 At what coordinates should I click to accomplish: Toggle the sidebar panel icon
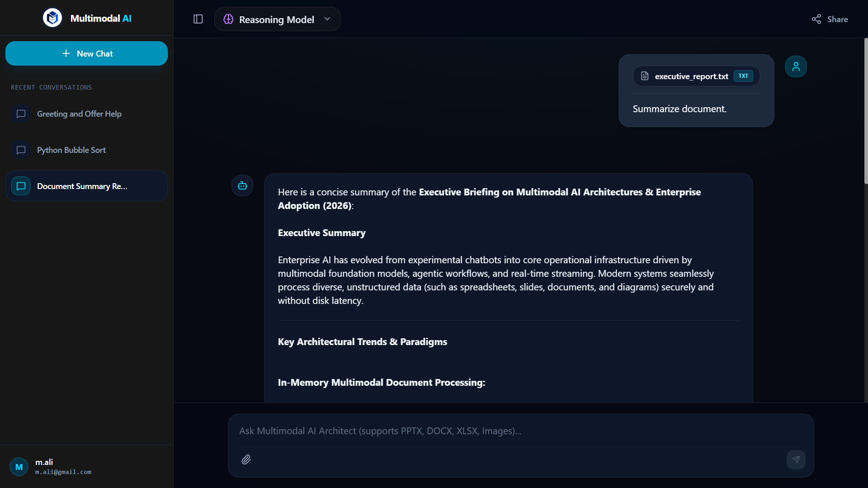(x=198, y=19)
